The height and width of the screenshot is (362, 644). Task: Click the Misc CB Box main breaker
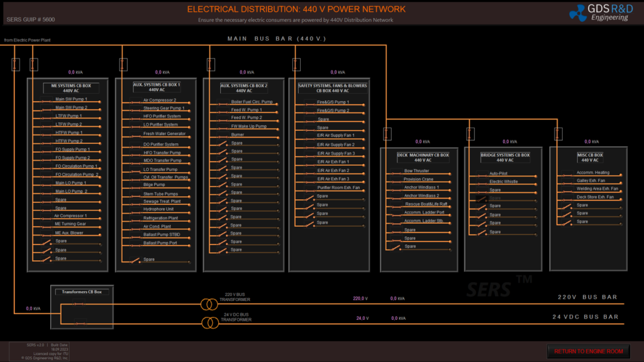(x=557, y=133)
